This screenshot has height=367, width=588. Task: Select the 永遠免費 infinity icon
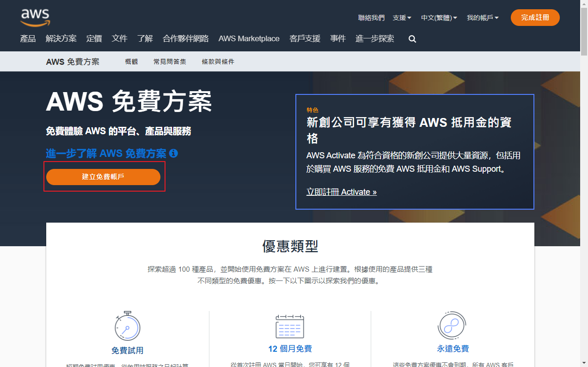(x=452, y=325)
